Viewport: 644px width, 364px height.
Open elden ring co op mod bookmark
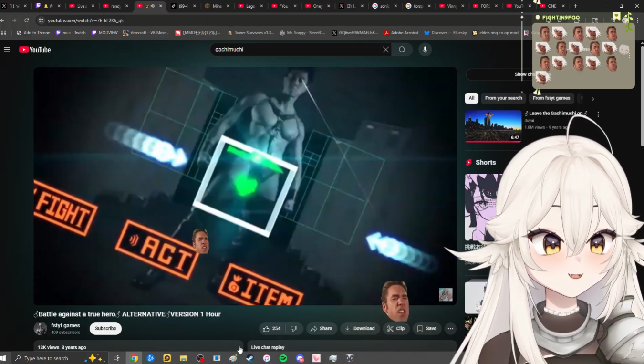pyautogui.click(x=495, y=33)
